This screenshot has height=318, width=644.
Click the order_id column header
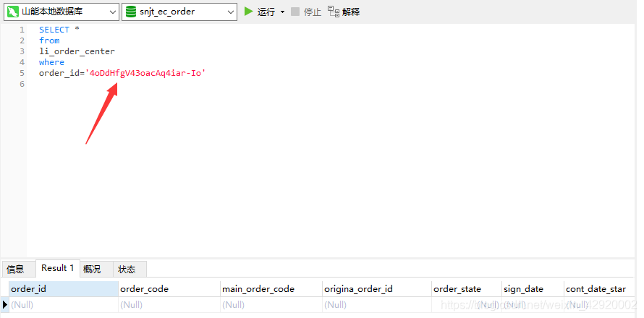[64, 289]
